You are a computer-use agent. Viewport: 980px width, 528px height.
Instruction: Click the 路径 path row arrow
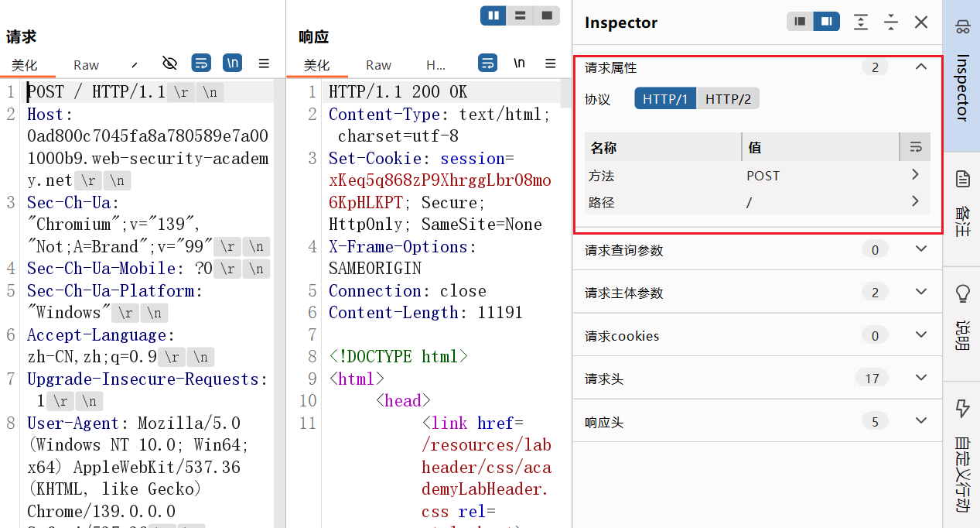coord(915,202)
